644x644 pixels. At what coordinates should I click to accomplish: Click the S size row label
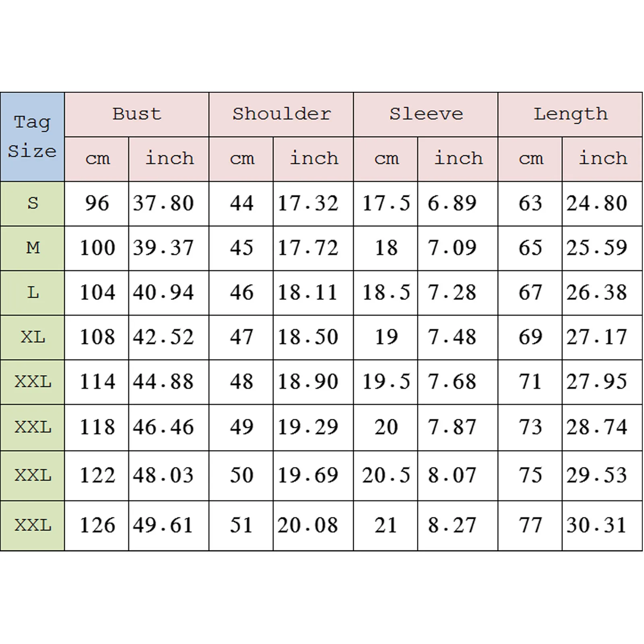tap(33, 204)
